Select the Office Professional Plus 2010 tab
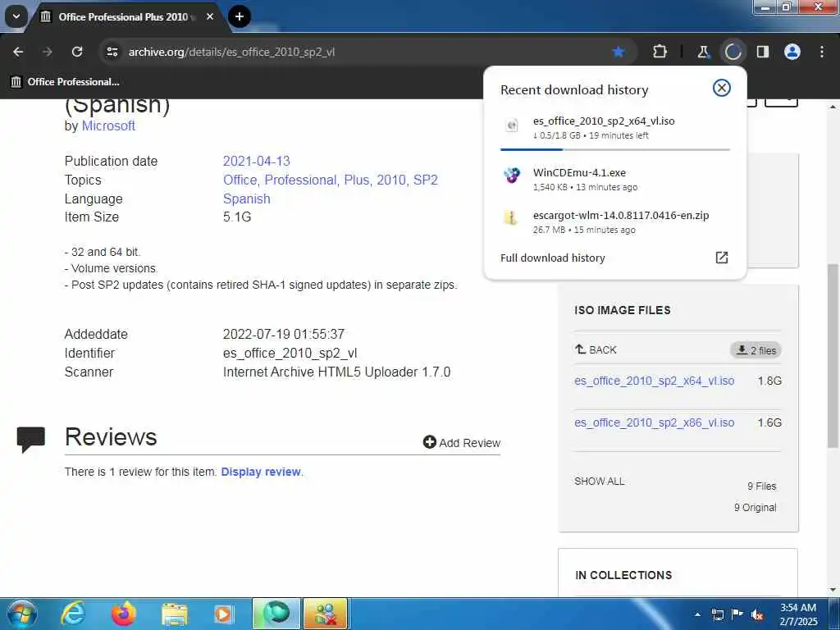 tap(123, 17)
